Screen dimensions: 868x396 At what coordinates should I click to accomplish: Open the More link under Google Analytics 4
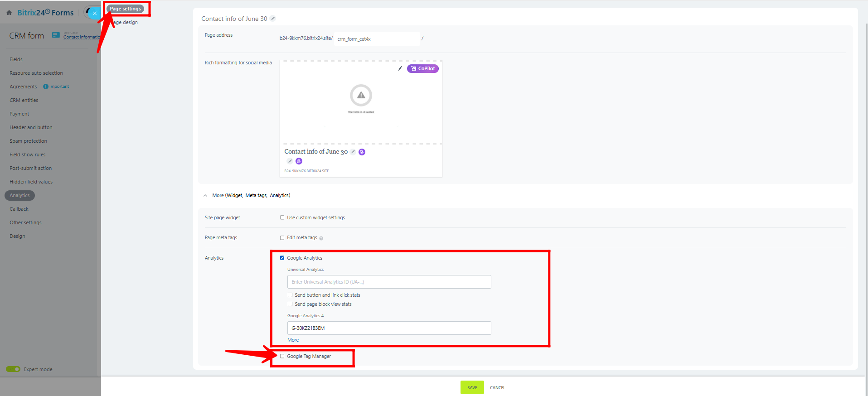click(x=293, y=340)
